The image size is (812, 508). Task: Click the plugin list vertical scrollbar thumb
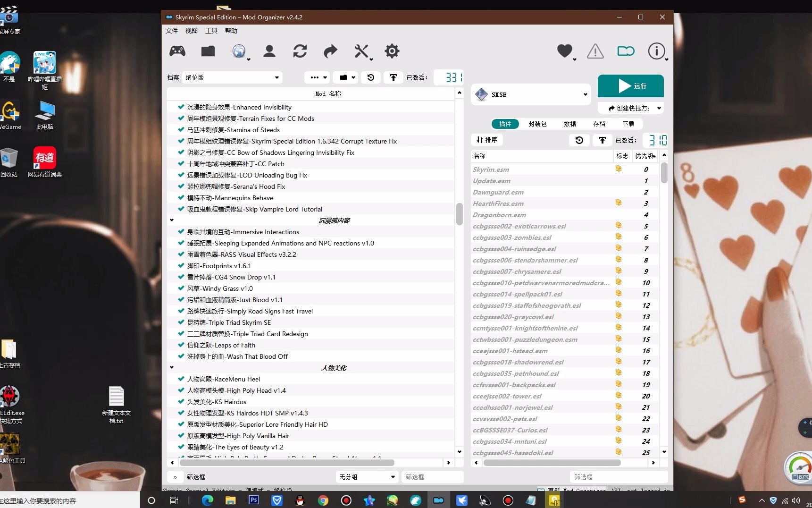tap(664, 172)
